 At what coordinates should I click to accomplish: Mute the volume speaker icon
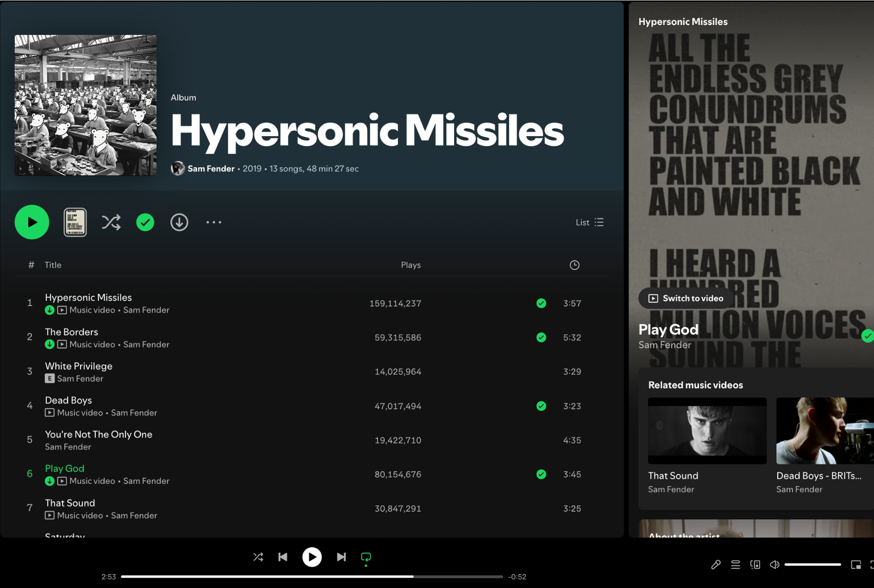pos(774,564)
